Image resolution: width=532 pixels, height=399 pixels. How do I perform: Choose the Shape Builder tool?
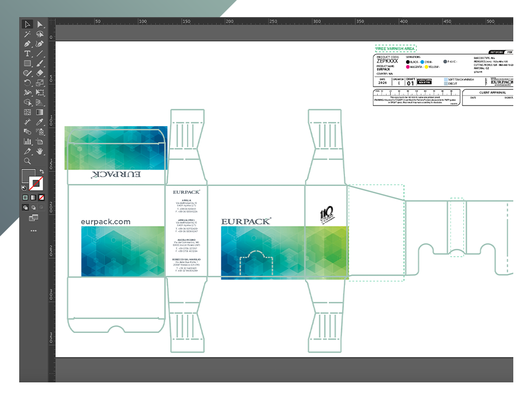28,102
